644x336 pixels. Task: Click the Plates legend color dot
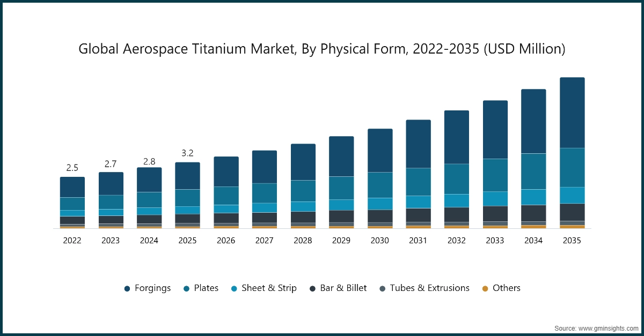click(x=186, y=288)
